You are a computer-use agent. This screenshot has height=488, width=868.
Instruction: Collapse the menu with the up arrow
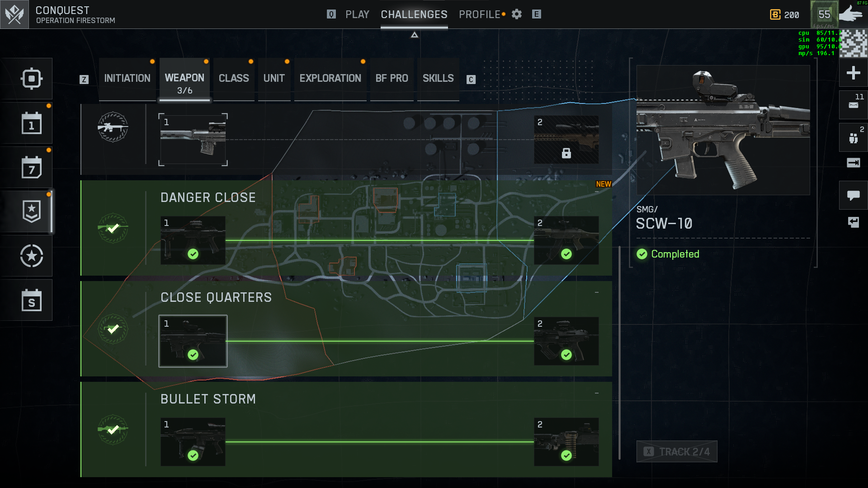(414, 35)
